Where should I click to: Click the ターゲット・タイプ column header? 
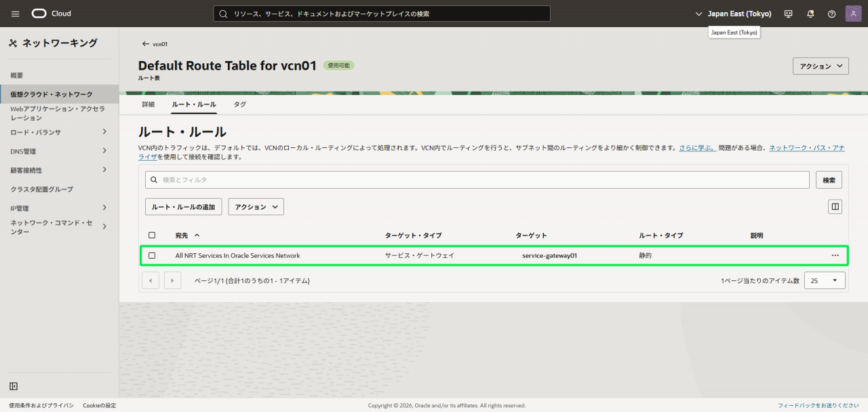[x=413, y=236]
